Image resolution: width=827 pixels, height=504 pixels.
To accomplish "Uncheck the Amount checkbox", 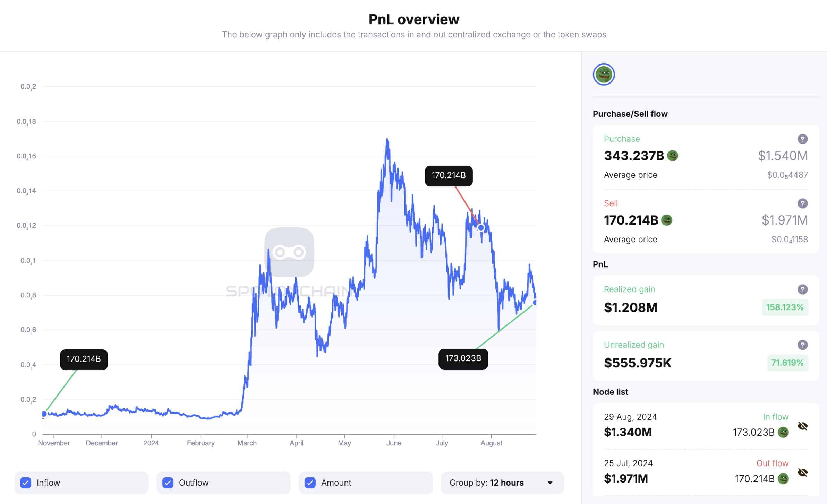I will (310, 483).
